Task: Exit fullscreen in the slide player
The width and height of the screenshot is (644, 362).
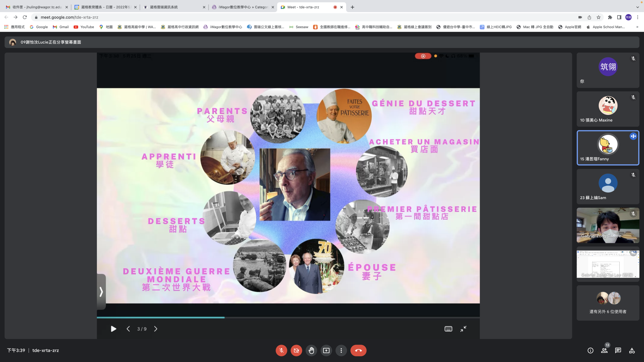Action: [x=463, y=329]
